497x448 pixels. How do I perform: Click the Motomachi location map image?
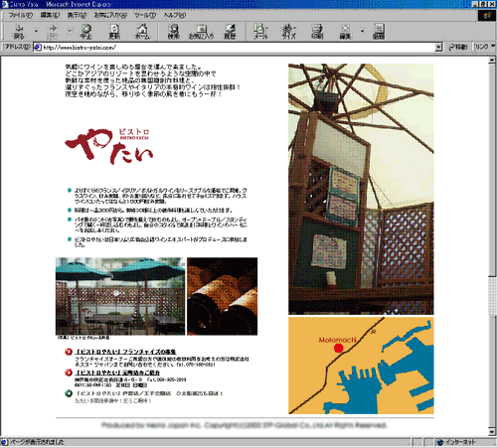(361, 366)
